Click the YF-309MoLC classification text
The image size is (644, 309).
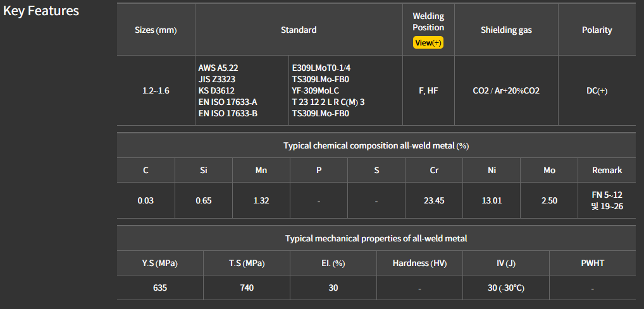(x=316, y=90)
